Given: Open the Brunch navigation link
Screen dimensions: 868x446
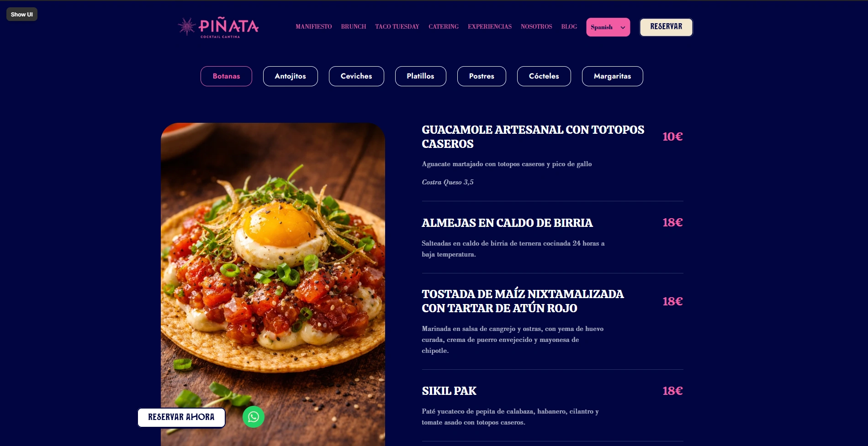Looking at the screenshot, I should [354, 27].
